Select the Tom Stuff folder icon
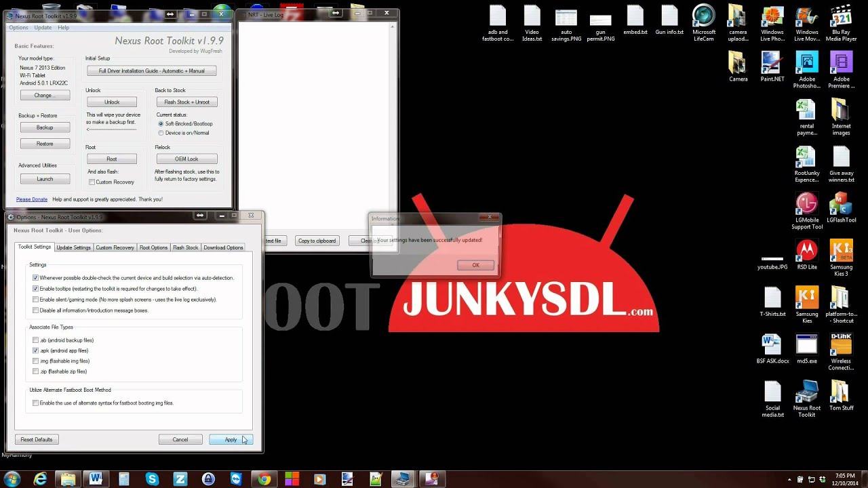 click(x=841, y=395)
